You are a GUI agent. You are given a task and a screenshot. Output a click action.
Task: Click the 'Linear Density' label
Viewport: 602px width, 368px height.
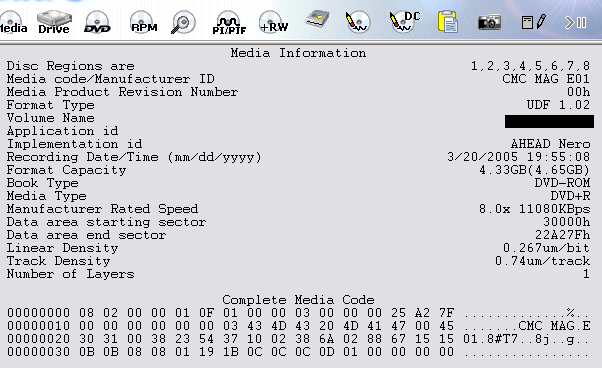click(63, 248)
